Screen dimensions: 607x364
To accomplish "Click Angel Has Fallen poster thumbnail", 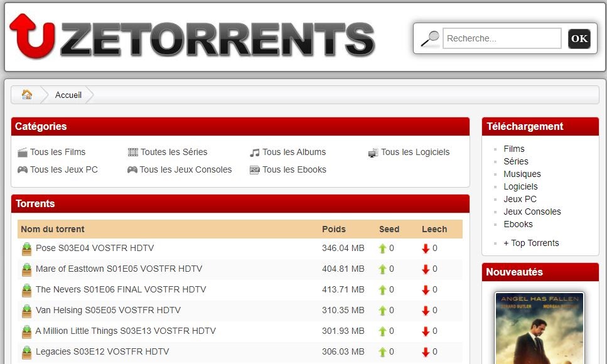I will coord(539,328).
